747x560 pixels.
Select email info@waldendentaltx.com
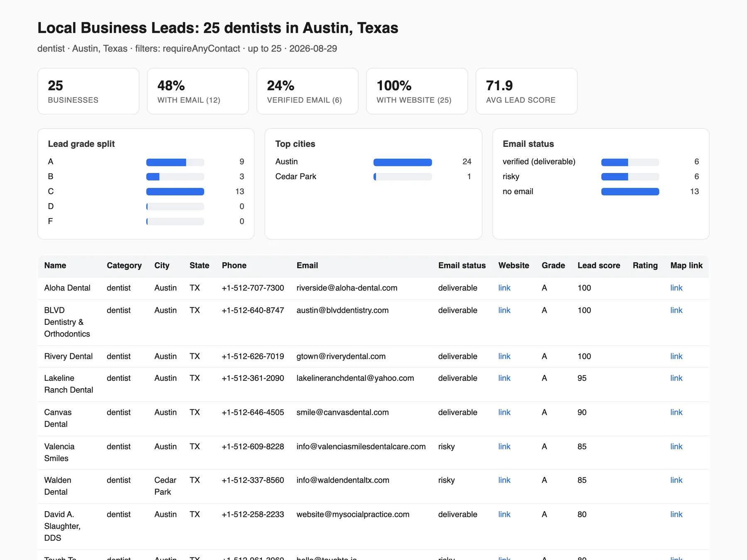click(343, 480)
